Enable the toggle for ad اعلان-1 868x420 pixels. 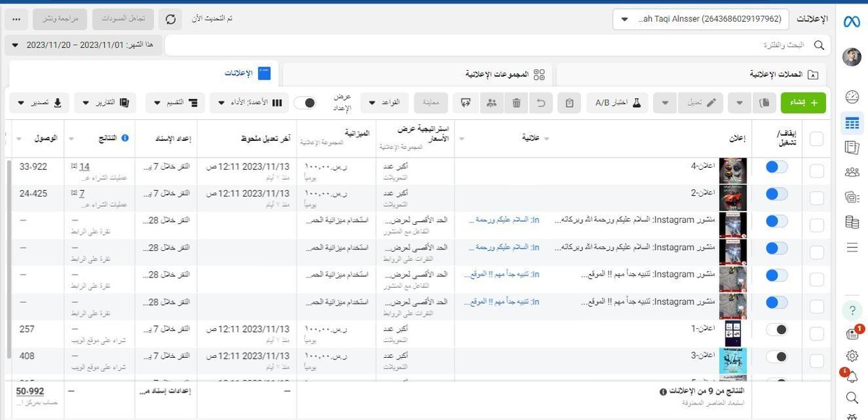coord(778,329)
